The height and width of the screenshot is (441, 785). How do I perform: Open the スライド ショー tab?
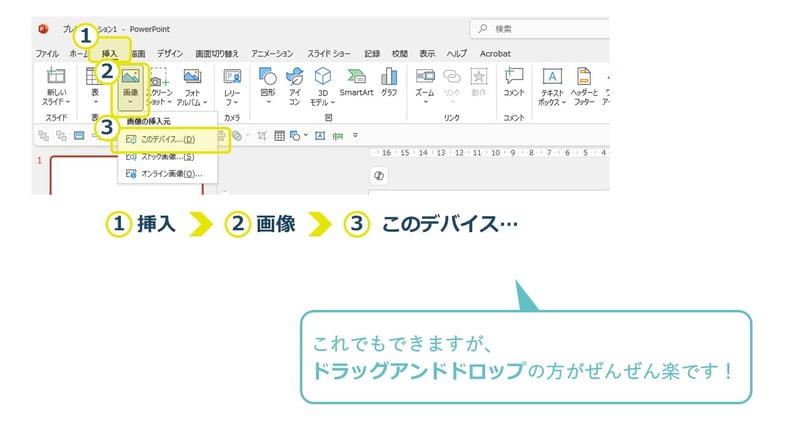click(328, 54)
